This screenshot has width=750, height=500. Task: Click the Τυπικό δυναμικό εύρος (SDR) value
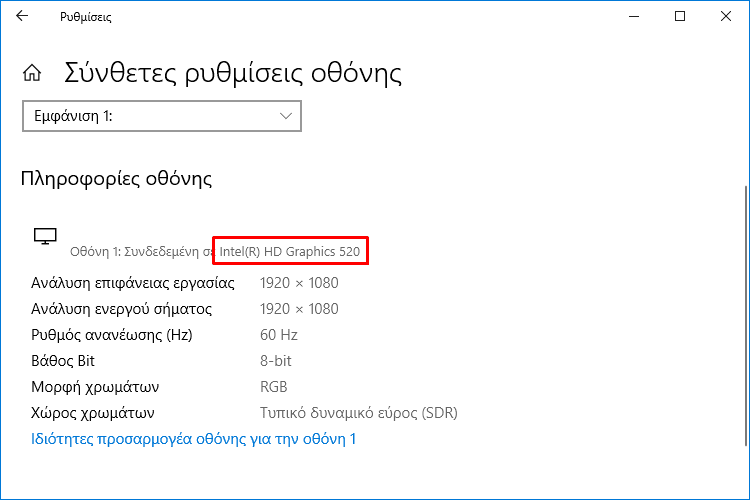point(359,413)
